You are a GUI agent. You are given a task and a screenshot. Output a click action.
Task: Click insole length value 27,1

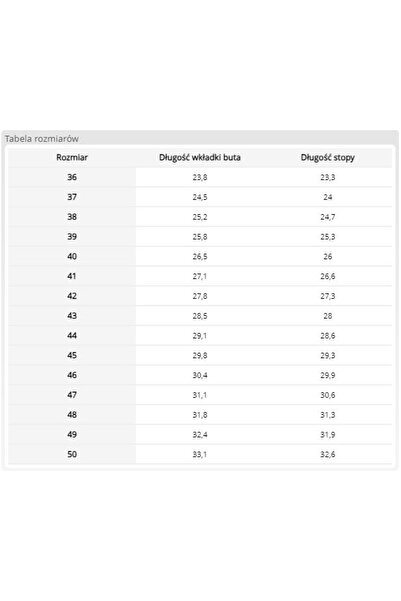pyautogui.click(x=200, y=276)
